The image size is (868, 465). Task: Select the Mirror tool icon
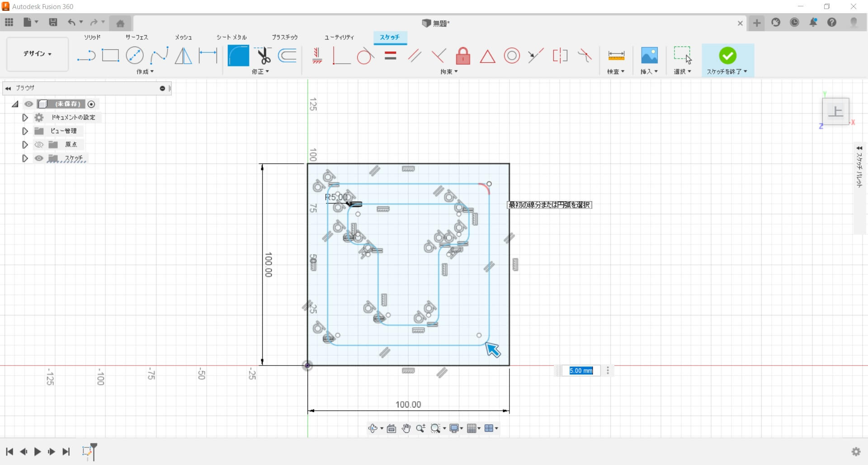183,56
